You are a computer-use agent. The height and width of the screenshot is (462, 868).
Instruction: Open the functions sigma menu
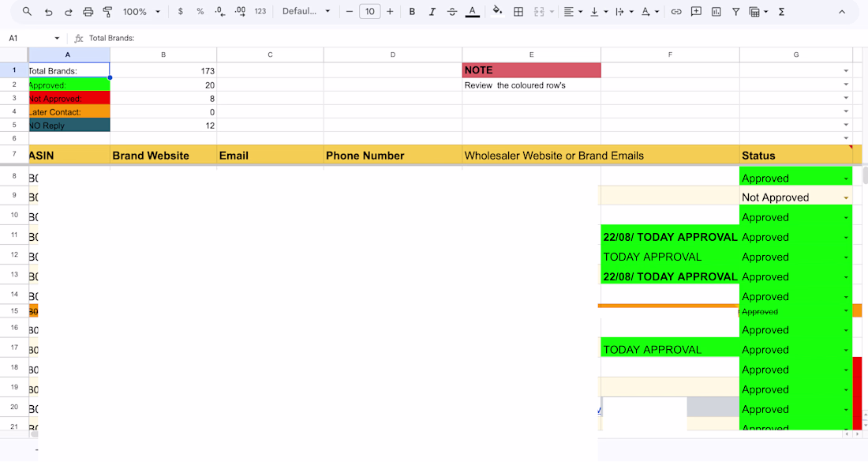tap(781, 11)
